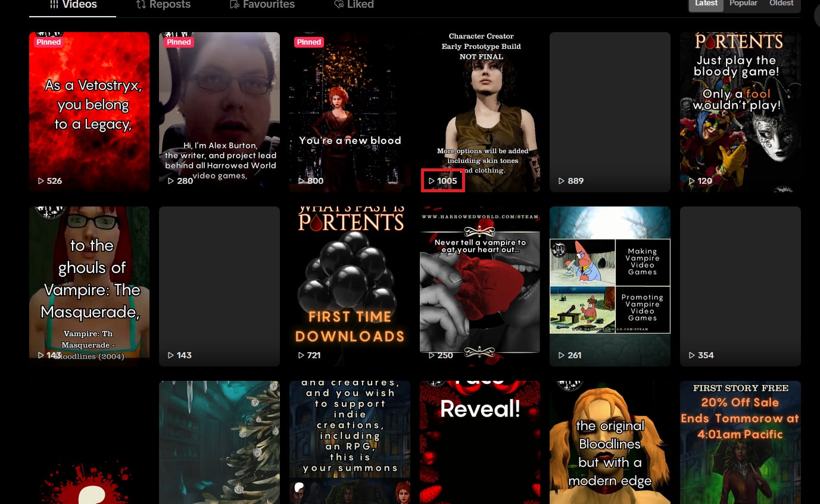
Task: Sort videos by Latest
Action: pos(706,4)
